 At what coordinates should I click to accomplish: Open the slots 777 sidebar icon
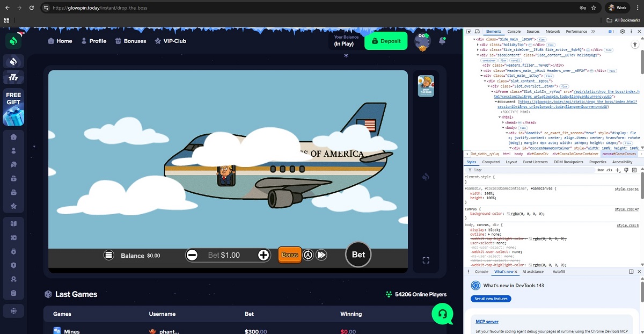pos(13,78)
